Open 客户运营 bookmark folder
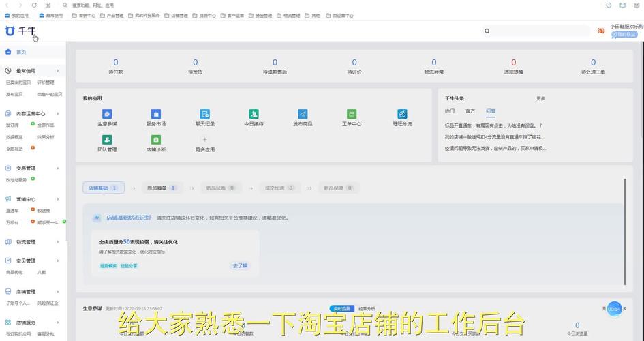This screenshot has height=341, width=644. [232, 15]
